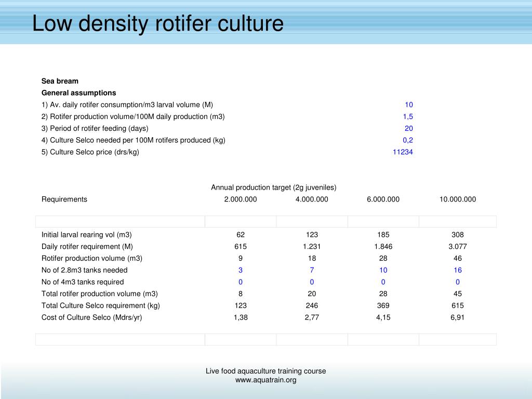Select Culture Selco requirement value 246
This screenshot has width=532, height=399.
(x=312, y=305)
